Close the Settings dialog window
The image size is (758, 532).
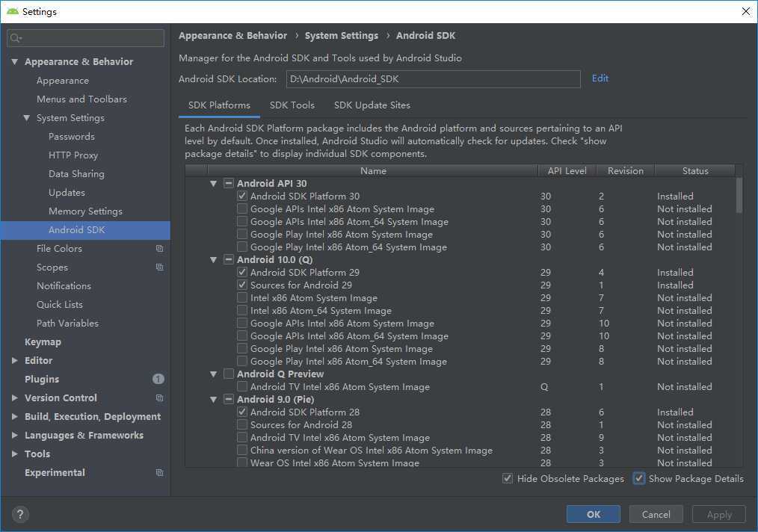[746, 11]
